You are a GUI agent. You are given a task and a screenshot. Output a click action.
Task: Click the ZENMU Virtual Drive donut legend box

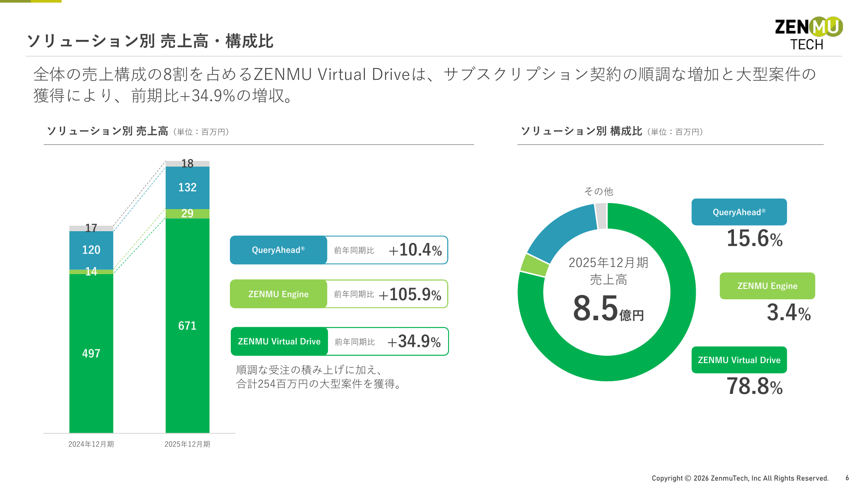click(739, 360)
